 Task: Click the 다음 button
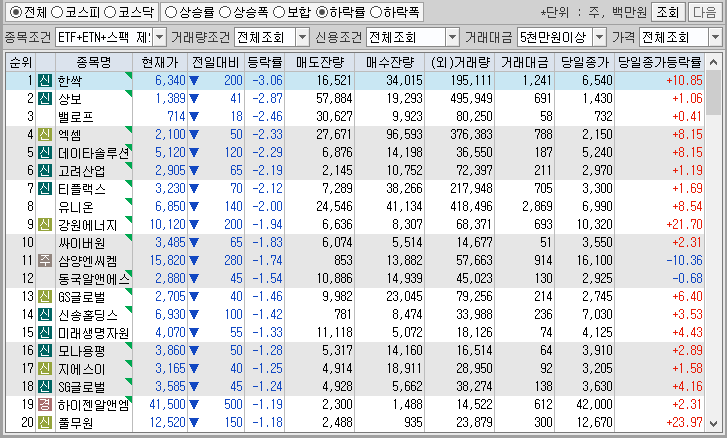coord(705,13)
